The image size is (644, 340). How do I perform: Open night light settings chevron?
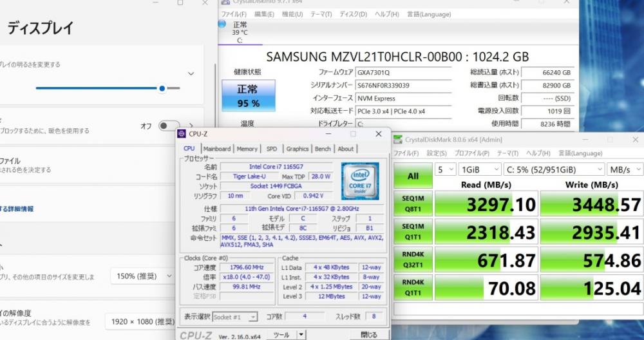(x=191, y=126)
